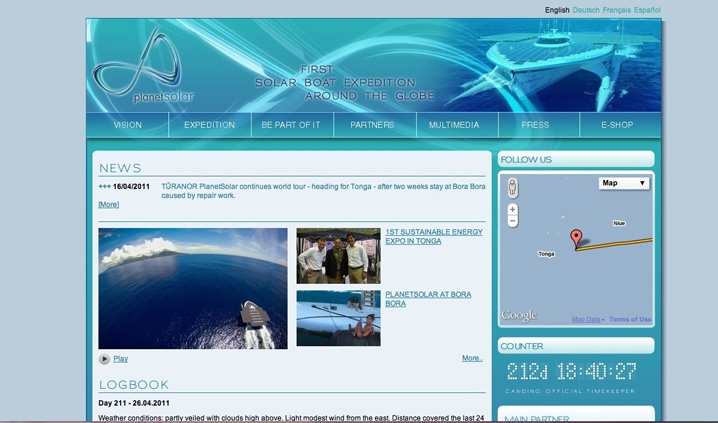Open the E-Shop navigation item
This screenshot has height=423, width=718.
tap(617, 125)
